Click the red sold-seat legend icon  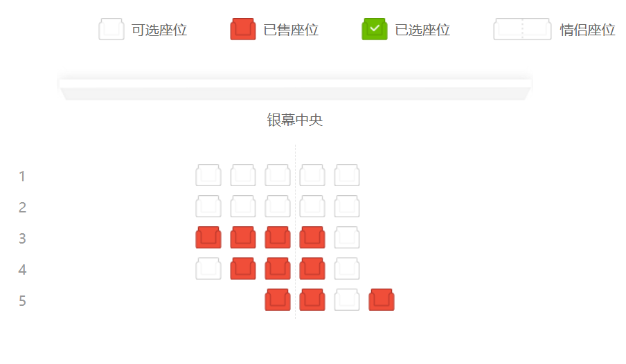click(243, 29)
